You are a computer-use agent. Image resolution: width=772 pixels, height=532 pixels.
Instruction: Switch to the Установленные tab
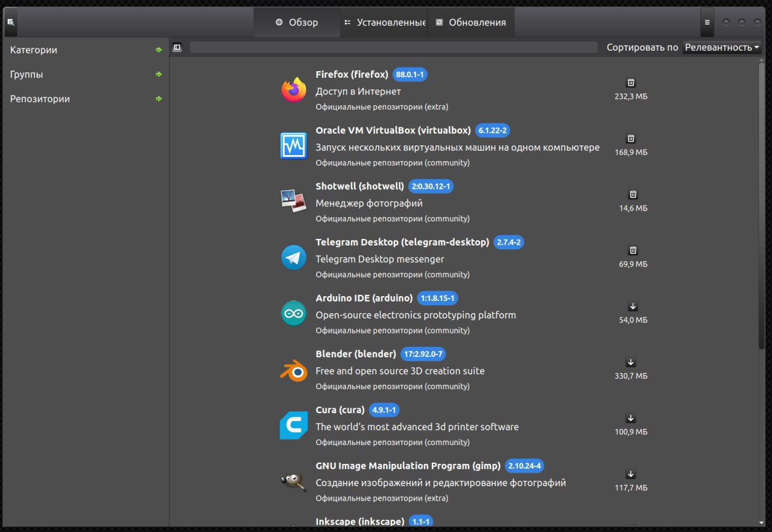click(384, 22)
